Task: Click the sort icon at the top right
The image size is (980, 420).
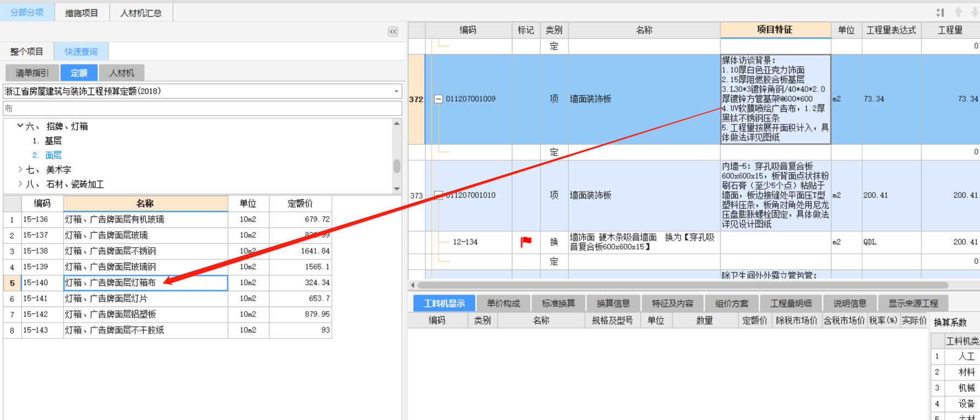Action: tap(940, 12)
